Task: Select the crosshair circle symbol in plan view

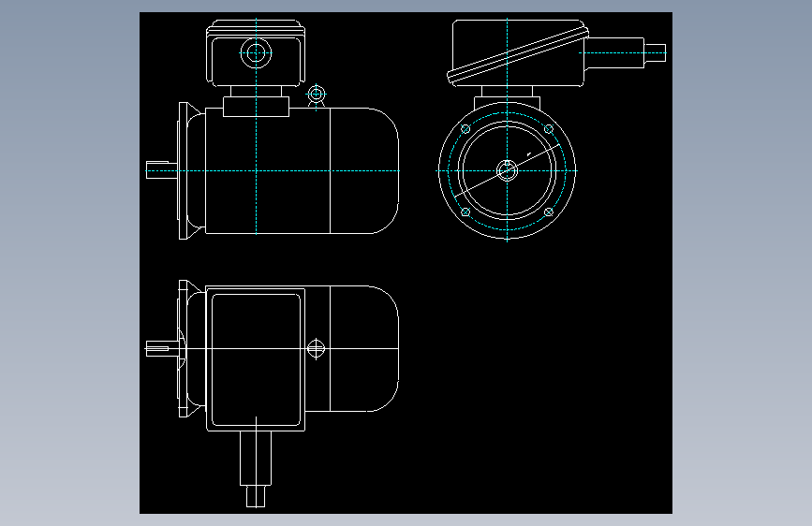Action: pyautogui.click(x=316, y=348)
